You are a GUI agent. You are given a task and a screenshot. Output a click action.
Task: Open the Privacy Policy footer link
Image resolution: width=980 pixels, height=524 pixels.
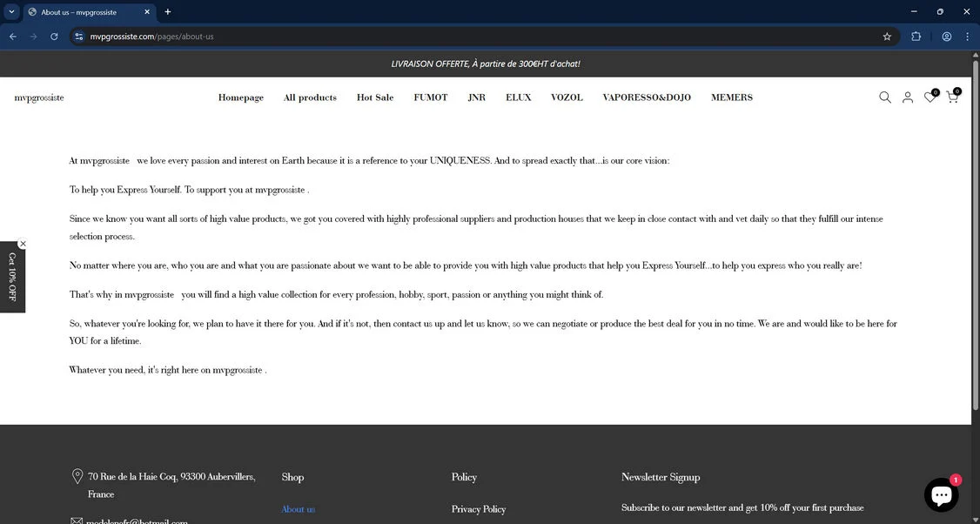pos(479,509)
